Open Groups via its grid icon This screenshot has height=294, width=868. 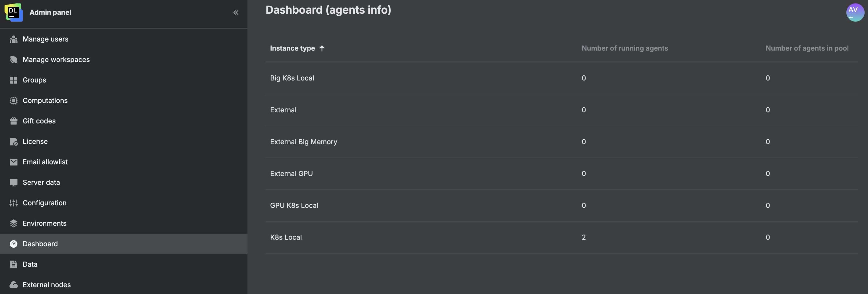point(13,80)
